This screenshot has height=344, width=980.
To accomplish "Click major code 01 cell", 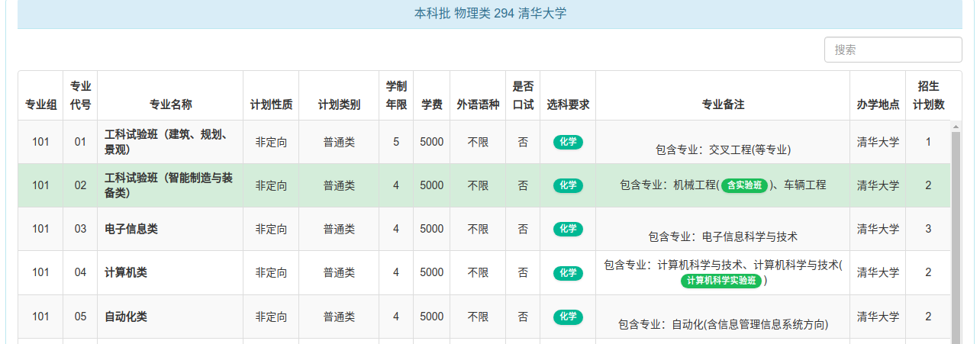I will click(x=80, y=142).
